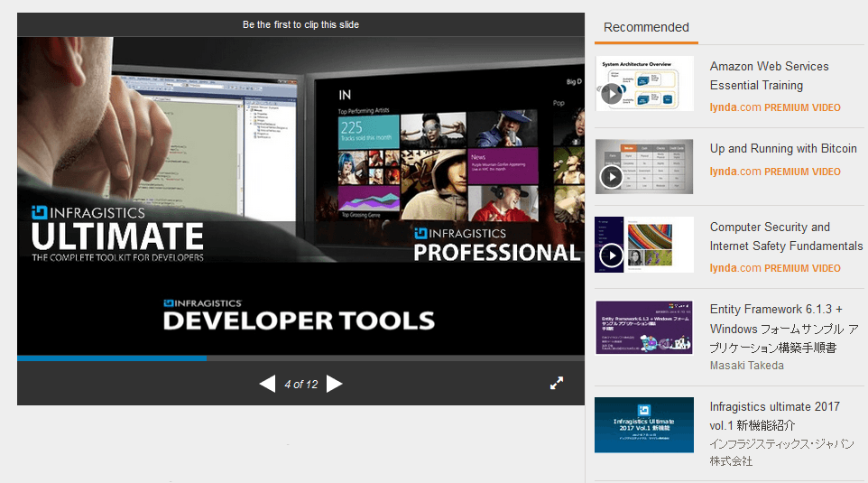868x483 pixels.
Task: Open the Infragistics Ultimate 2017 thumbnail
Action: [644, 425]
